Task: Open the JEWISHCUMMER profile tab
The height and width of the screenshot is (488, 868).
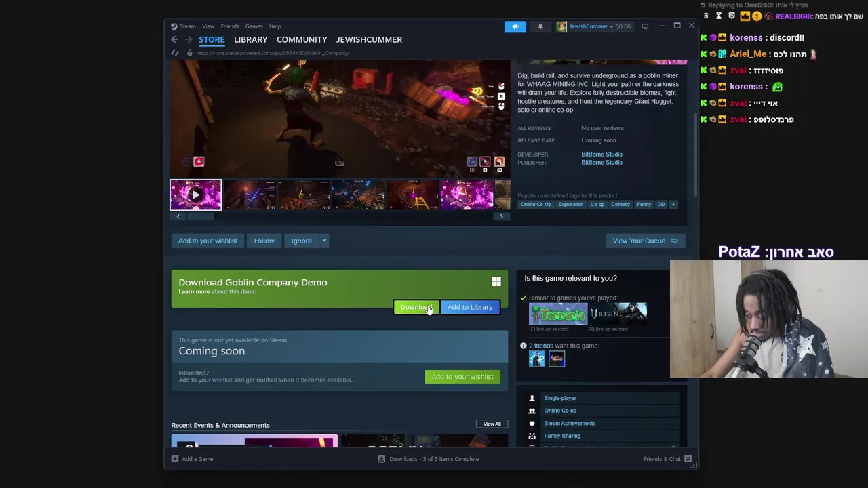Action: pos(369,39)
